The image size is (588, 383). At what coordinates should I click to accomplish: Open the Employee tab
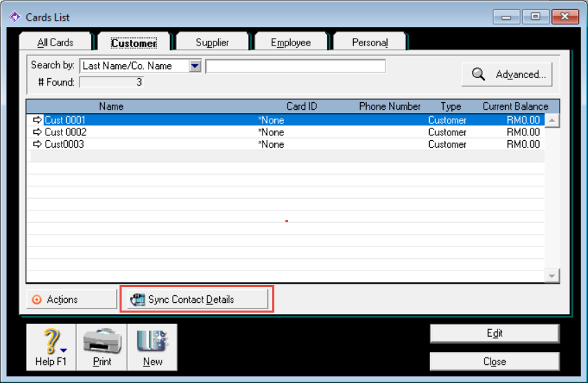pyautogui.click(x=290, y=43)
